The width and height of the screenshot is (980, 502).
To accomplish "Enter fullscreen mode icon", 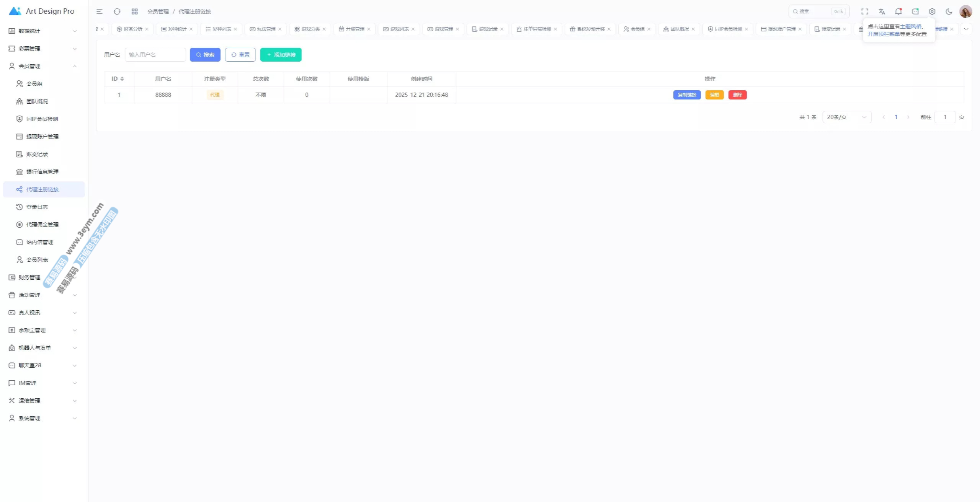I will coord(865,11).
